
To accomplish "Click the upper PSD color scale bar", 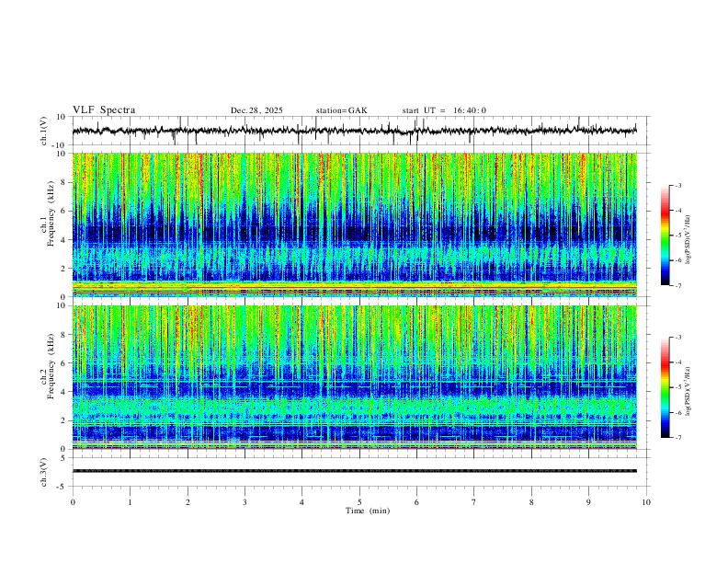I will [x=665, y=236].
